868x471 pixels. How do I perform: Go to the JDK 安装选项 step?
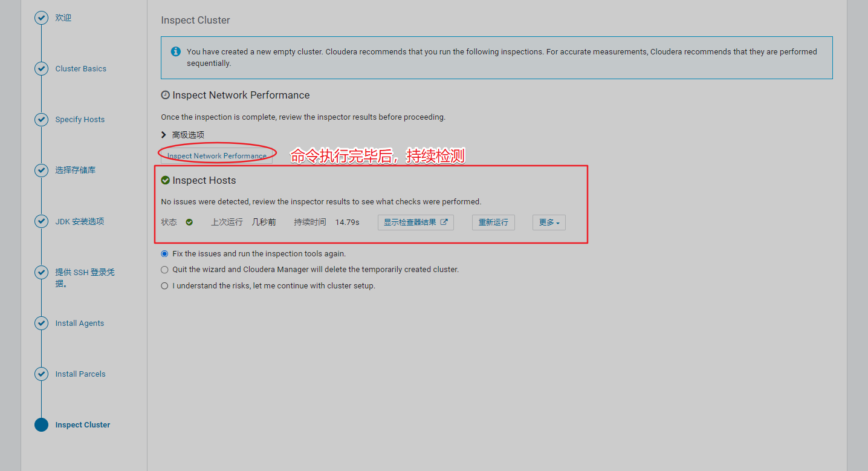click(x=80, y=221)
